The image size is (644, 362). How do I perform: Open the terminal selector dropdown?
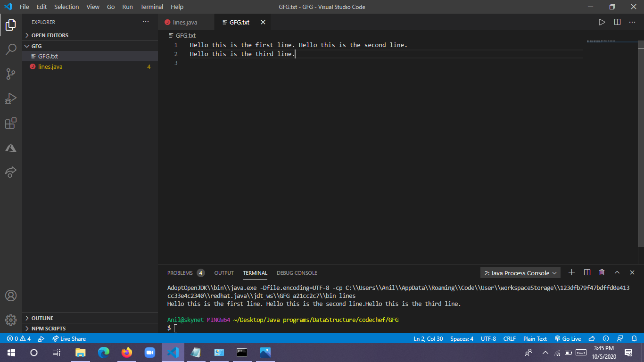coord(520,273)
